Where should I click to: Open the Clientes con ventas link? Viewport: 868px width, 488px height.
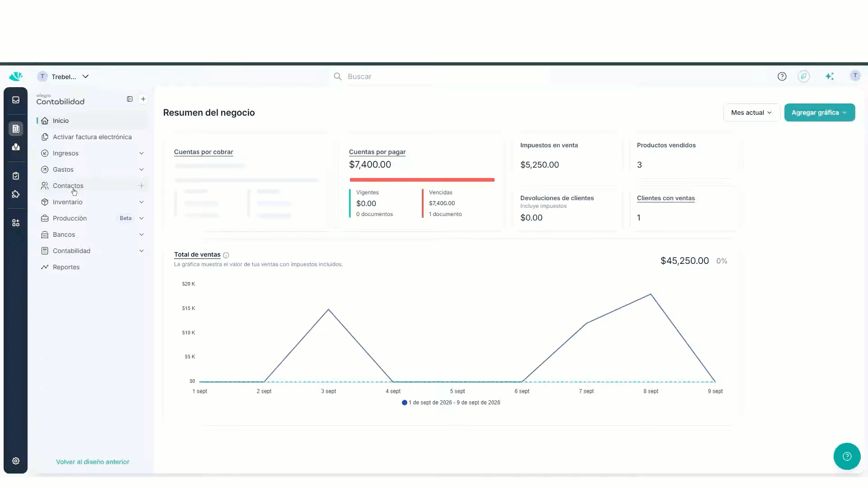coord(665,198)
